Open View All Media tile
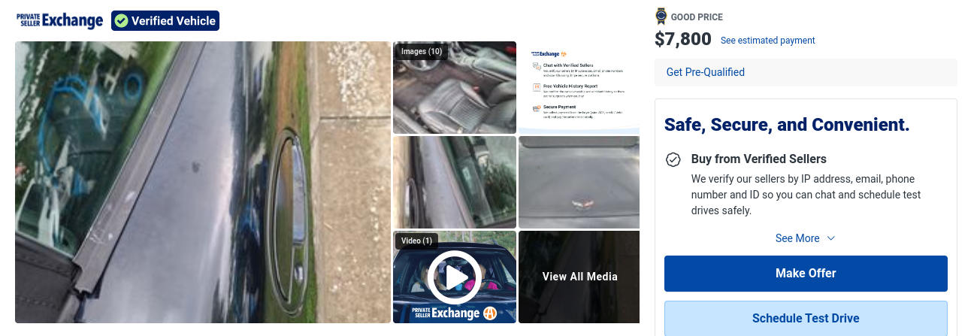 click(579, 277)
